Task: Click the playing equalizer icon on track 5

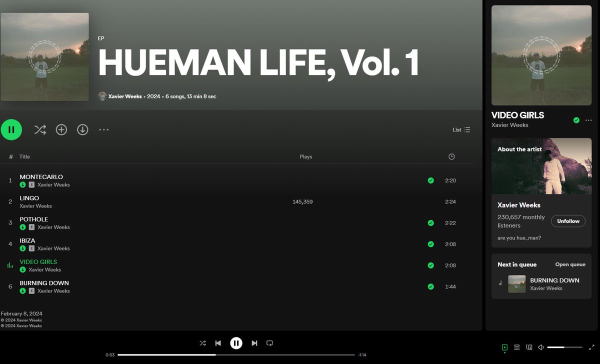Action: pos(10,265)
